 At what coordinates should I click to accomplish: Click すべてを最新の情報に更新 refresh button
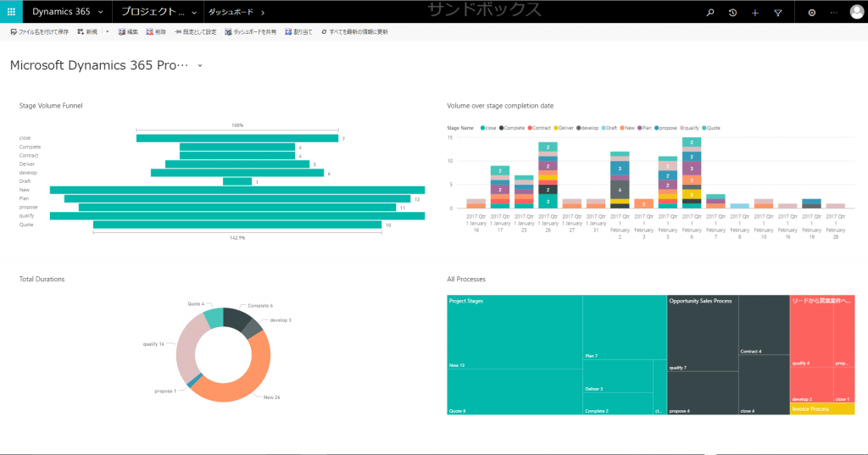(354, 32)
